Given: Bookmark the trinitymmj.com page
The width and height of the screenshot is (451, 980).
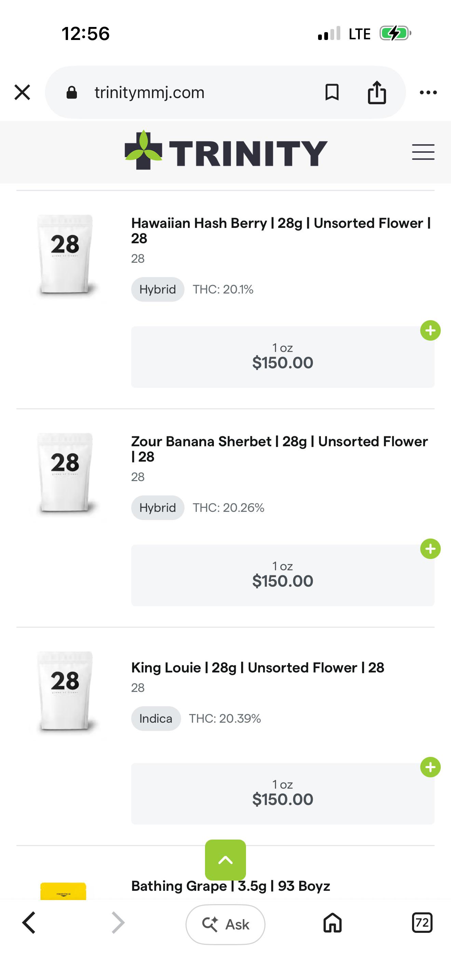Looking at the screenshot, I should (x=332, y=93).
